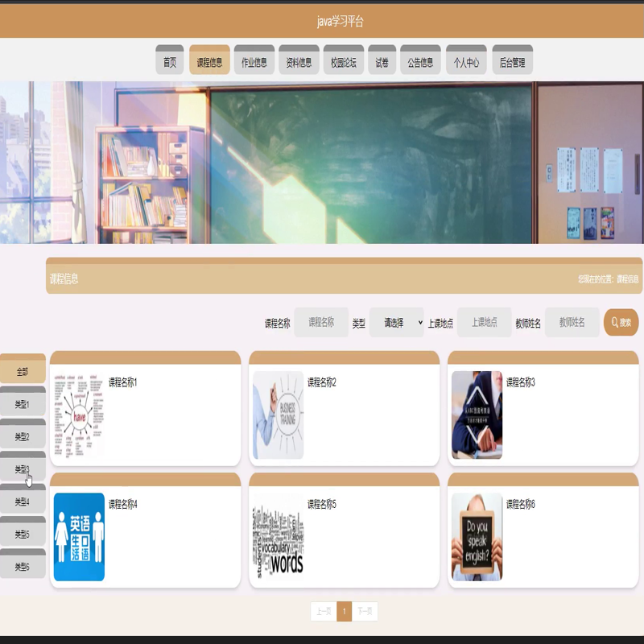This screenshot has height=644, width=644.
Task: Open the 课程名称5 vocabulary words thumbnail
Action: [x=278, y=537]
